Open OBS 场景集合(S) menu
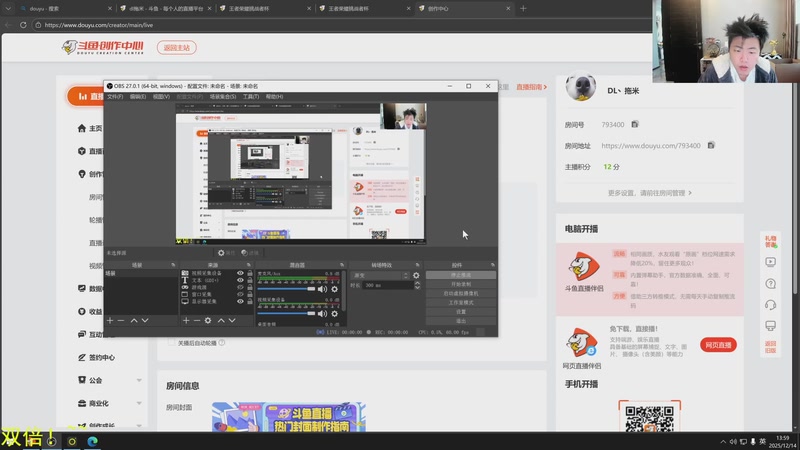The width and height of the screenshot is (800, 450). [223, 96]
